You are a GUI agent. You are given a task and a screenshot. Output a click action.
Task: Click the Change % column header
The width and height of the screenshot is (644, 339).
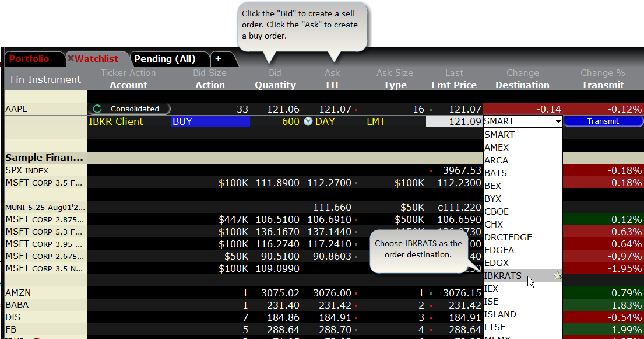(x=603, y=73)
